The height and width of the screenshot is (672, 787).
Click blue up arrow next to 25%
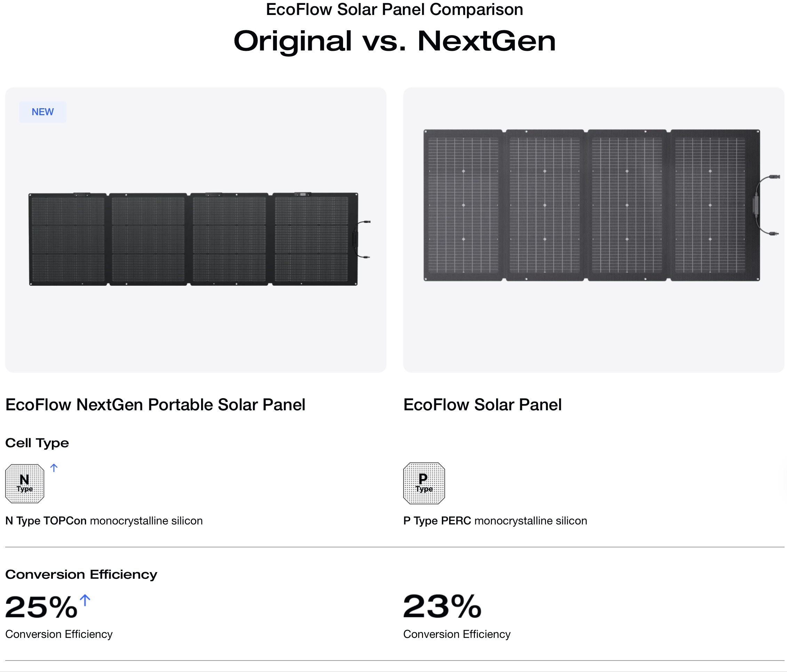pos(86,600)
